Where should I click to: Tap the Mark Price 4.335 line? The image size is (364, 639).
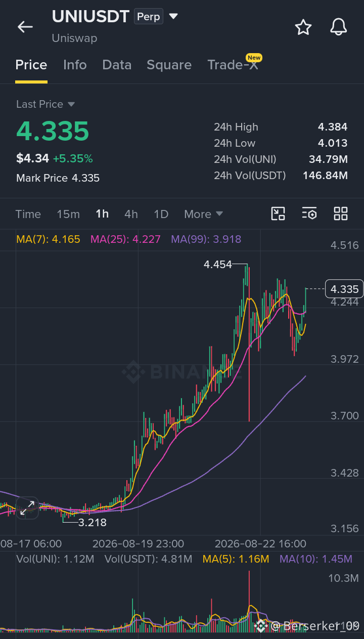click(x=58, y=178)
